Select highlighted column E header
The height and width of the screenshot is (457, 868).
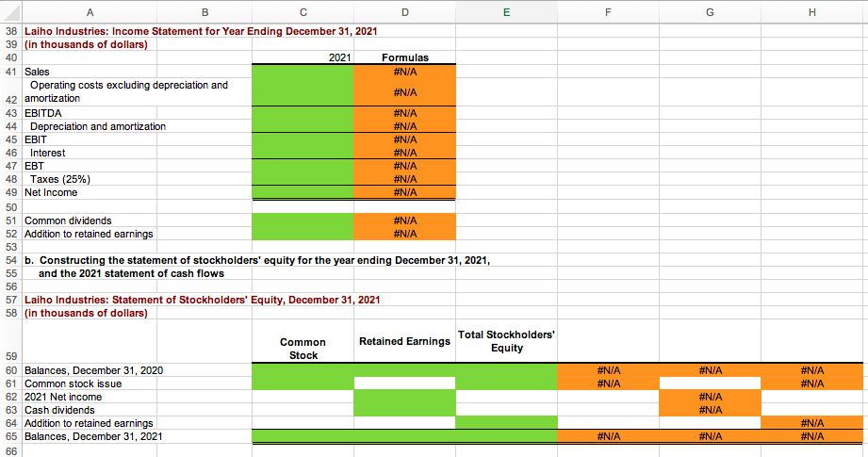(x=506, y=12)
